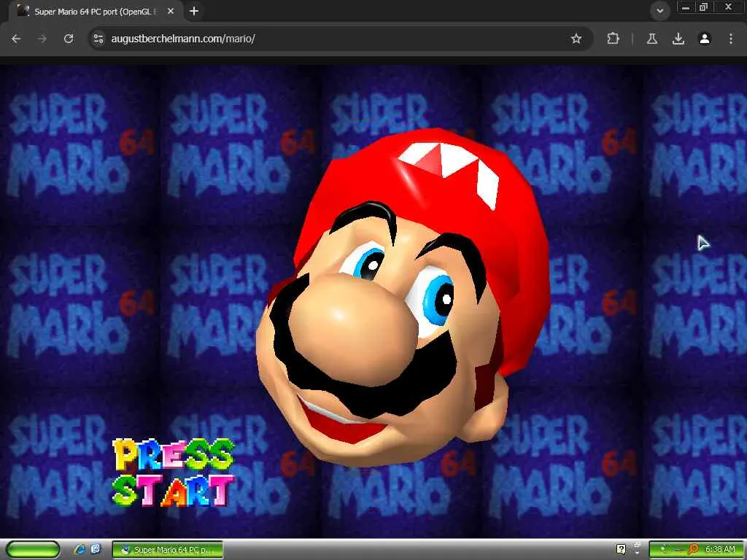Open a new browser tab
747x560 pixels.
click(x=194, y=12)
